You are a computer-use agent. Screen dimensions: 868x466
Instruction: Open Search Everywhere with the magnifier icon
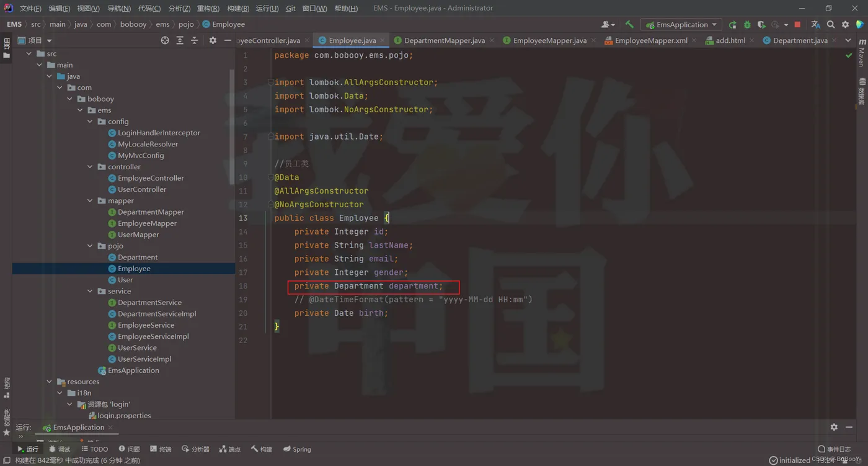click(831, 25)
